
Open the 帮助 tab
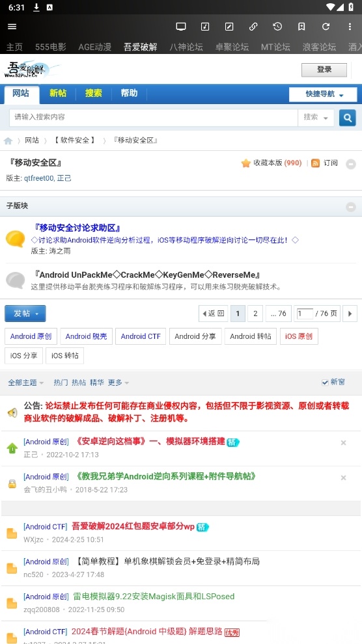[x=129, y=94]
